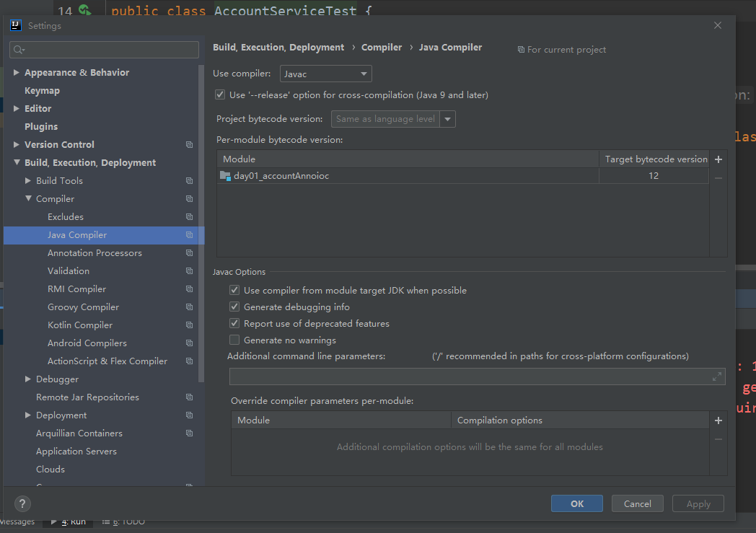Click project-level icon next to Deployment
Viewport: 756px width, 533px height.
click(190, 415)
